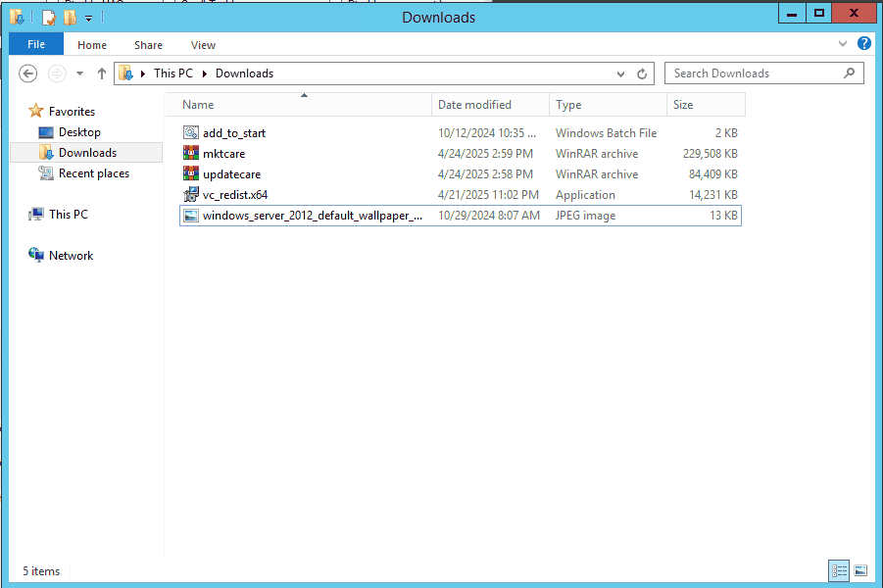Click the search magnifier icon

tap(849, 73)
